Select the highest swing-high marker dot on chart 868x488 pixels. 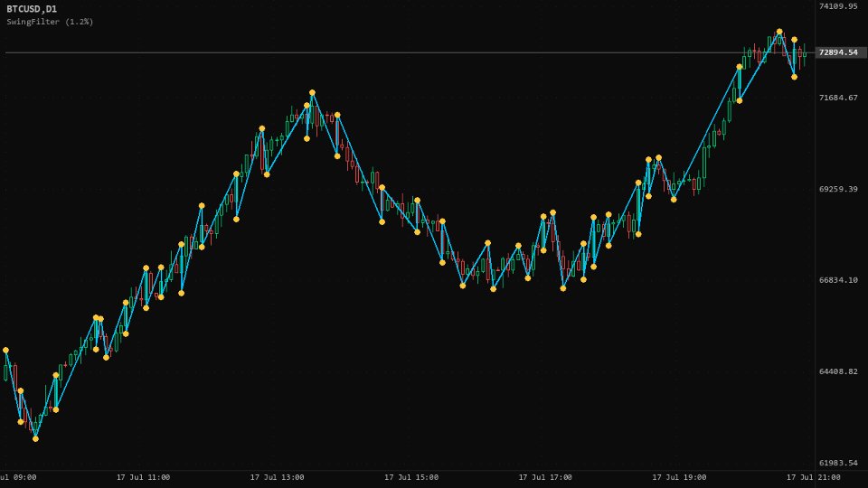[x=779, y=32]
